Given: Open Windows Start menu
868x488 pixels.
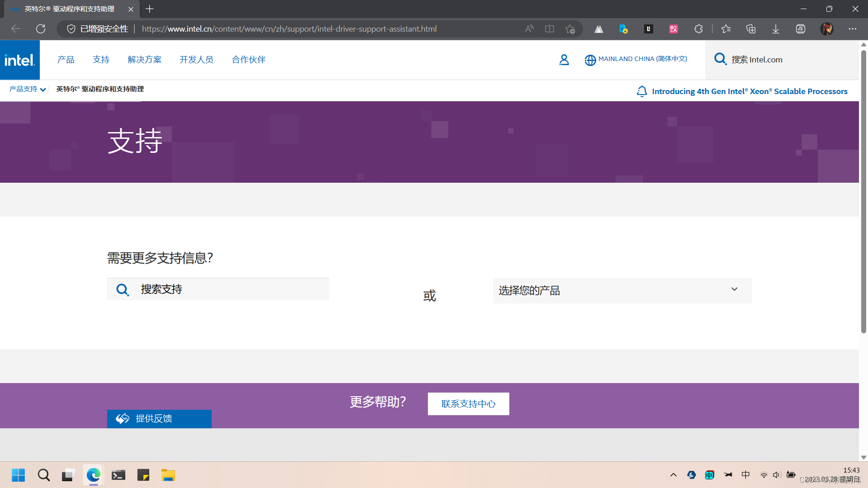Looking at the screenshot, I should pos(19,475).
